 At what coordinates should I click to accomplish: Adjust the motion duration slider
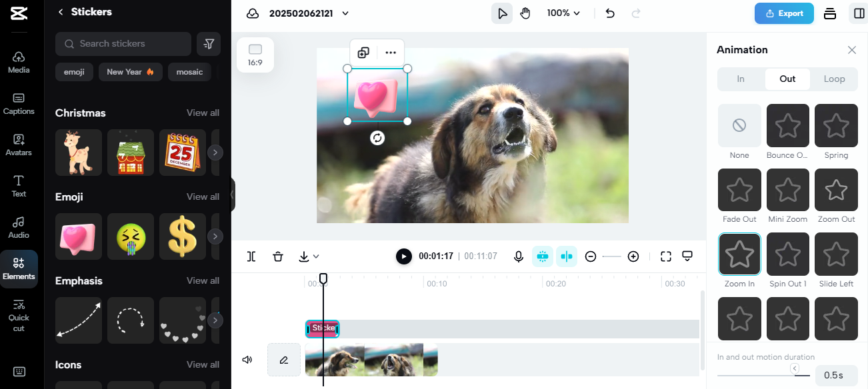(795, 369)
